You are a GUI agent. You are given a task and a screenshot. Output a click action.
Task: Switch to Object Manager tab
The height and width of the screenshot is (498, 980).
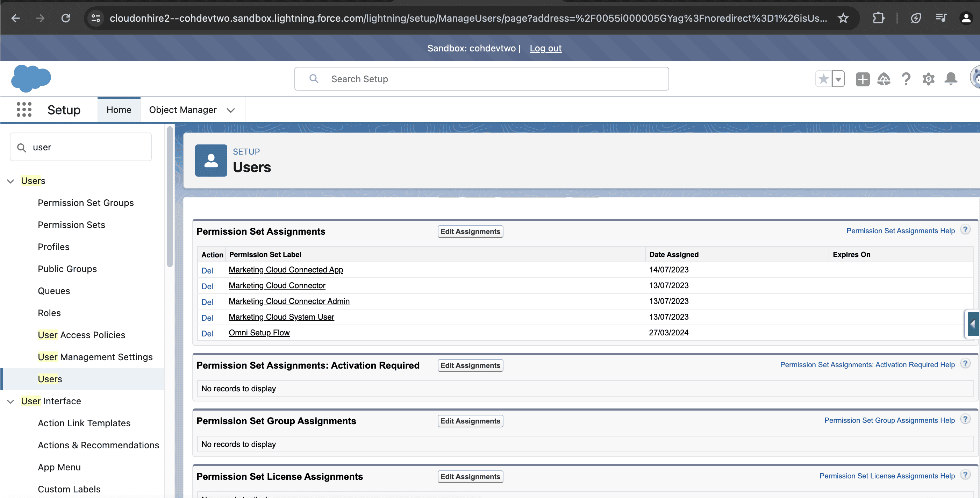[183, 109]
